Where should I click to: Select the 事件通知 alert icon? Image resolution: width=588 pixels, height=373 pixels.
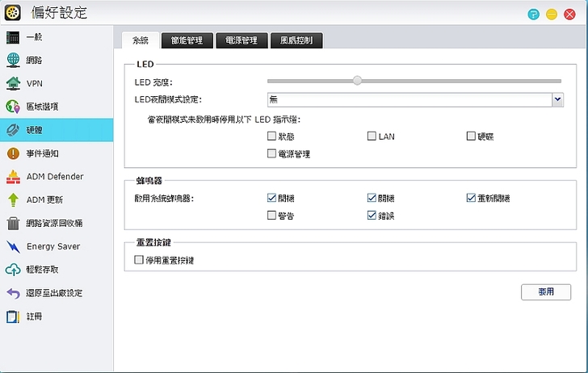pyautogui.click(x=13, y=153)
